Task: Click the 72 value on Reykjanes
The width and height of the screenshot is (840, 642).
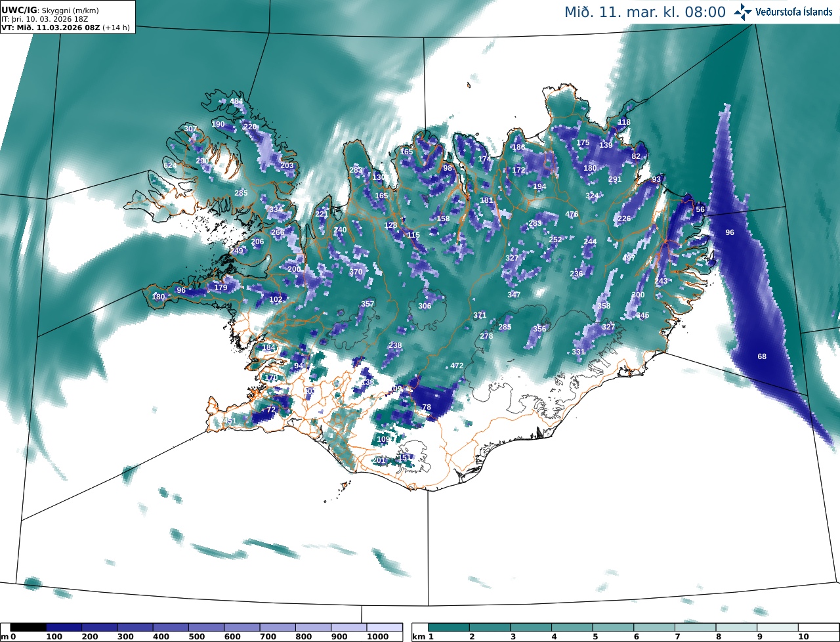Action: (x=270, y=410)
